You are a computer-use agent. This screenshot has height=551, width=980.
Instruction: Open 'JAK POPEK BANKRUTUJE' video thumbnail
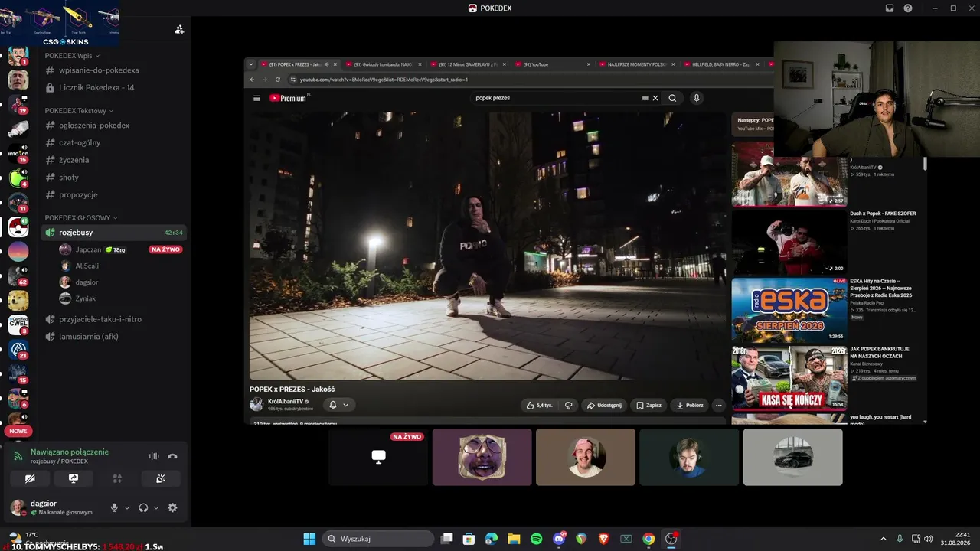point(789,378)
